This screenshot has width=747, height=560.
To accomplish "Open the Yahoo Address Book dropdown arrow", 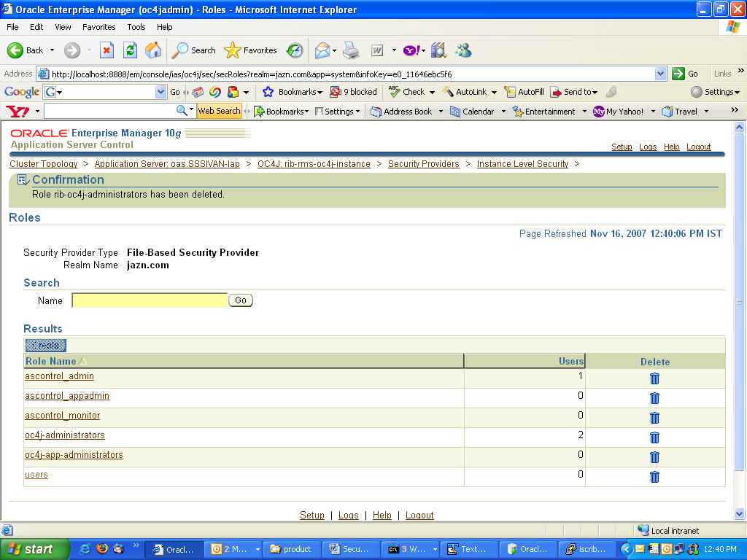I will click(441, 112).
